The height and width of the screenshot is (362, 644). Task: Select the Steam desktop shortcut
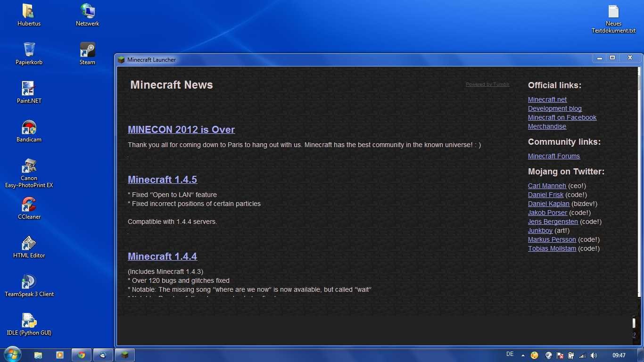87,53
